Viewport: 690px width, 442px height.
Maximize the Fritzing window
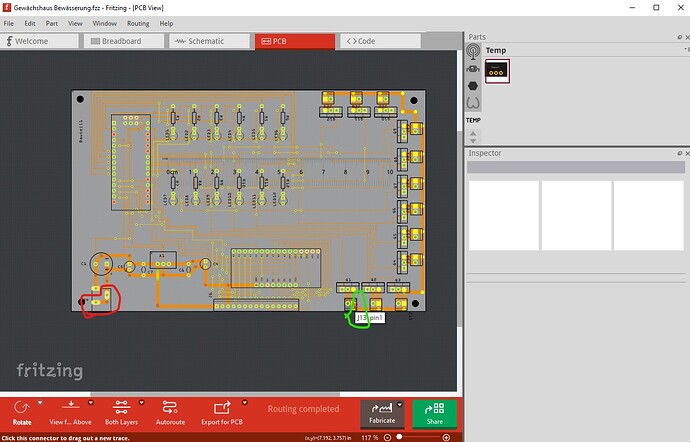[x=656, y=7]
